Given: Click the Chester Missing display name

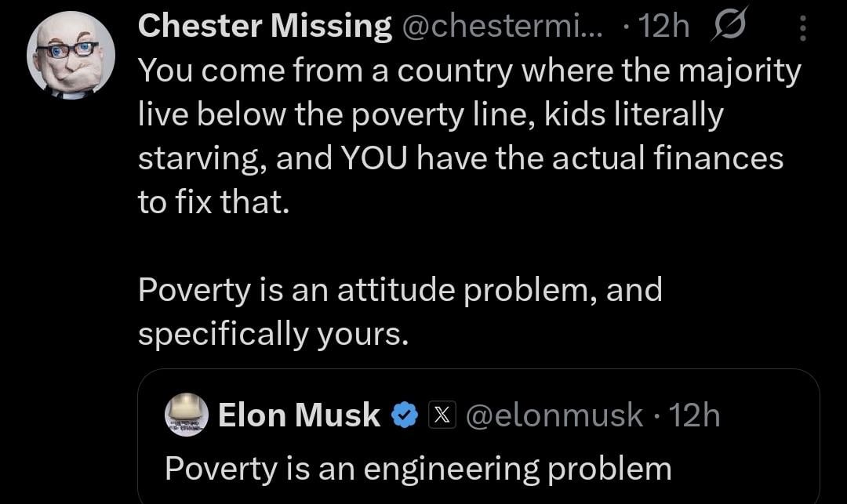Looking at the screenshot, I should (x=264, y=27).
